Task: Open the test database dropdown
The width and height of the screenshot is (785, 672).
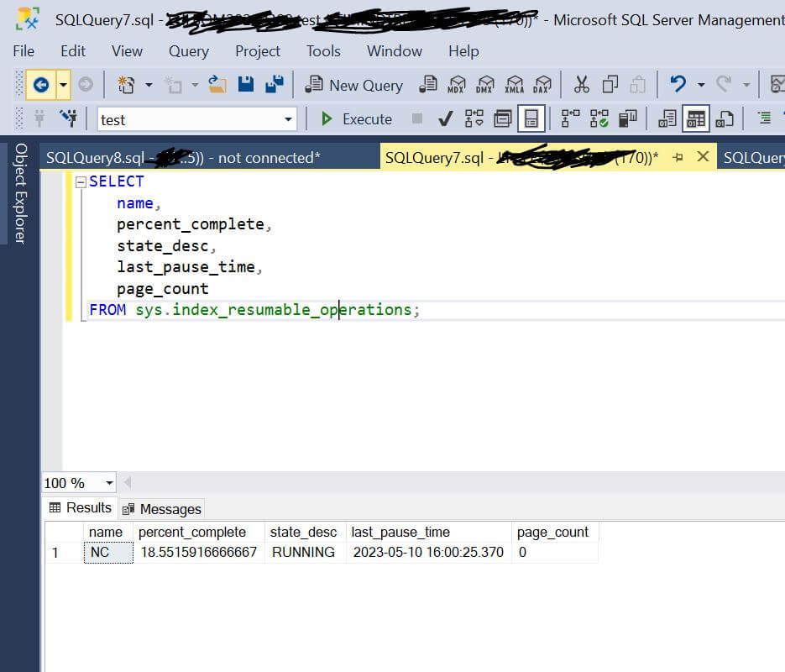Action: coord(288,119)
